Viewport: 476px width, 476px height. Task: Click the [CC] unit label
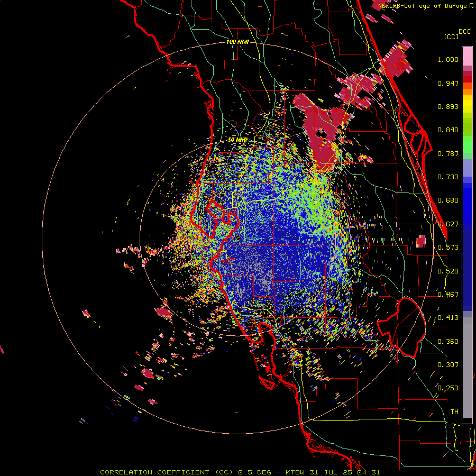point(451,36)
